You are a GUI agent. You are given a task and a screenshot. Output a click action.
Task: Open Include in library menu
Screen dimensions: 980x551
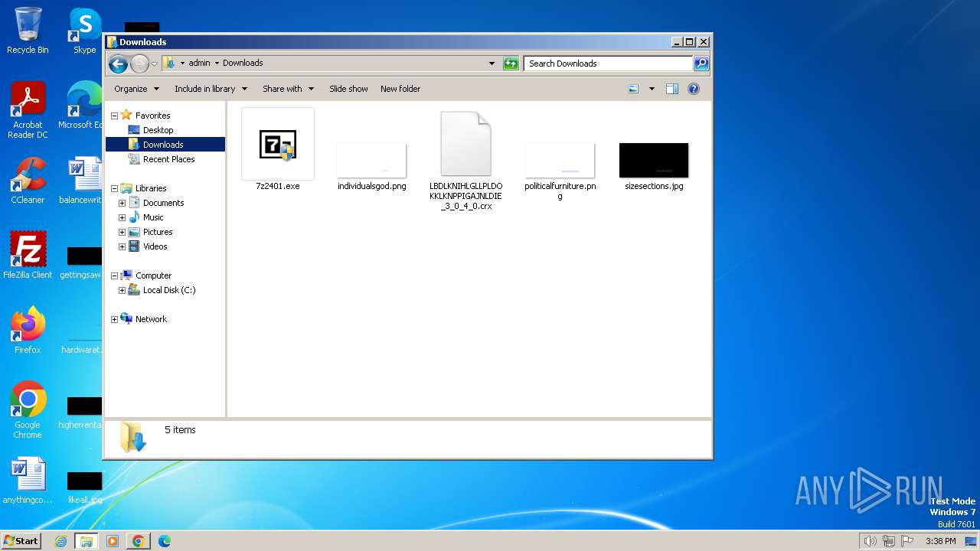[x=211, y=89]
